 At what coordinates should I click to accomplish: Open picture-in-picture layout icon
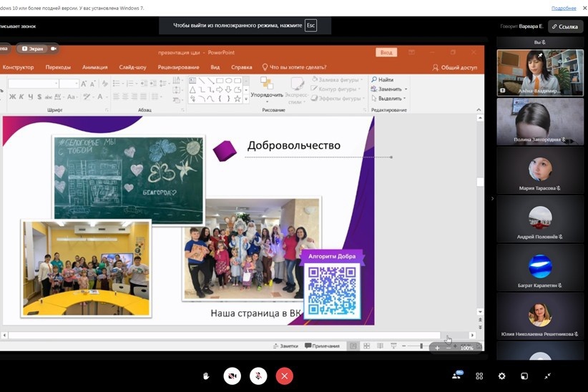coord(524,376)
